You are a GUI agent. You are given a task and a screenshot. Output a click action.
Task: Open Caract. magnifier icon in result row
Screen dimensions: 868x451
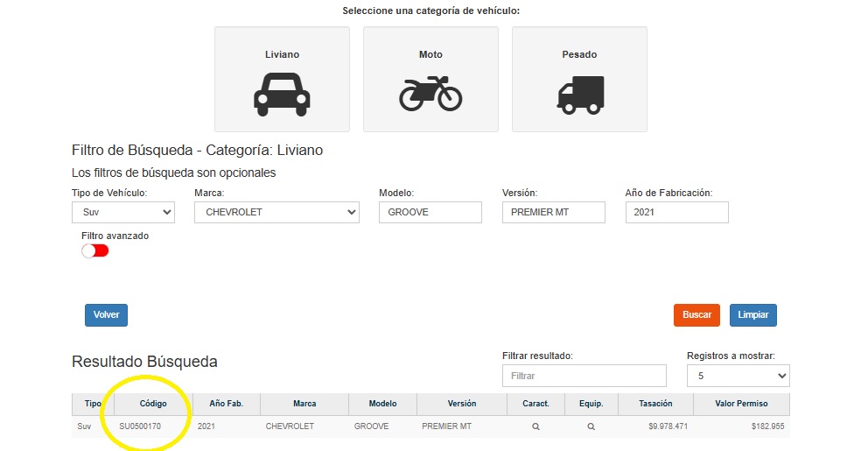535,426
